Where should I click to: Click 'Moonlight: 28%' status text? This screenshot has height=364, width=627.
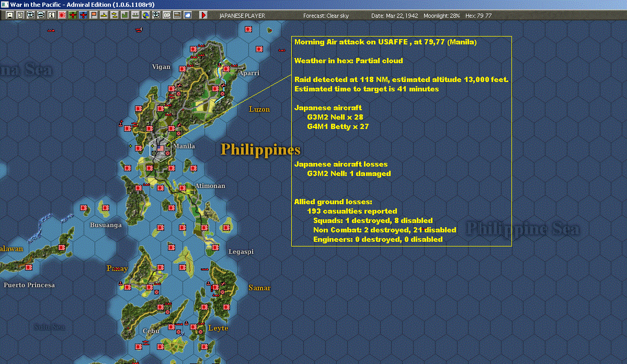(442, 16)
